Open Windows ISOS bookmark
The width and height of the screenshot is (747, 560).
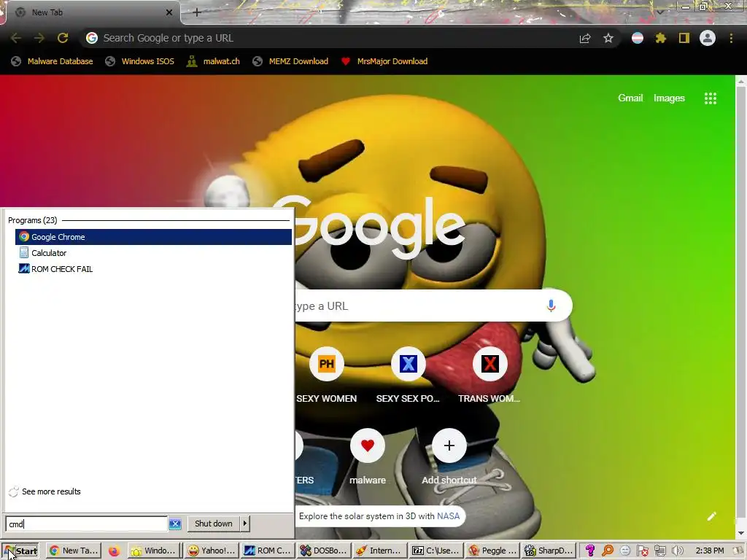tap(139, 61)
